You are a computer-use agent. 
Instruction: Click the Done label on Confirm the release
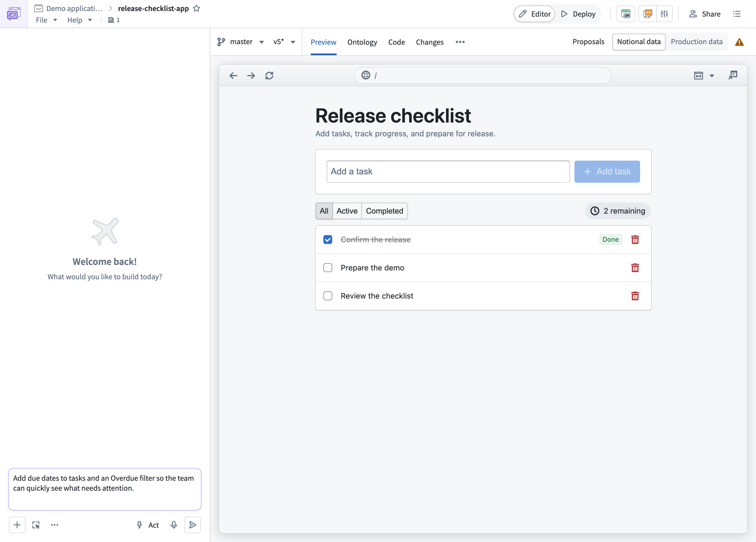(610, 239)
